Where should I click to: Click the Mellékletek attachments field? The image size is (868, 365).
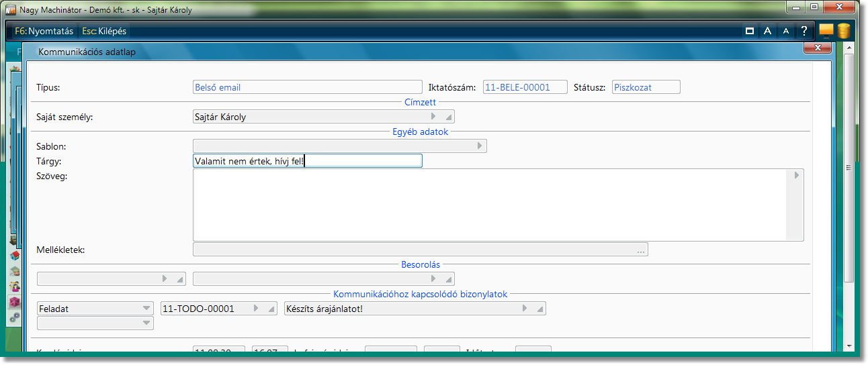420,250
